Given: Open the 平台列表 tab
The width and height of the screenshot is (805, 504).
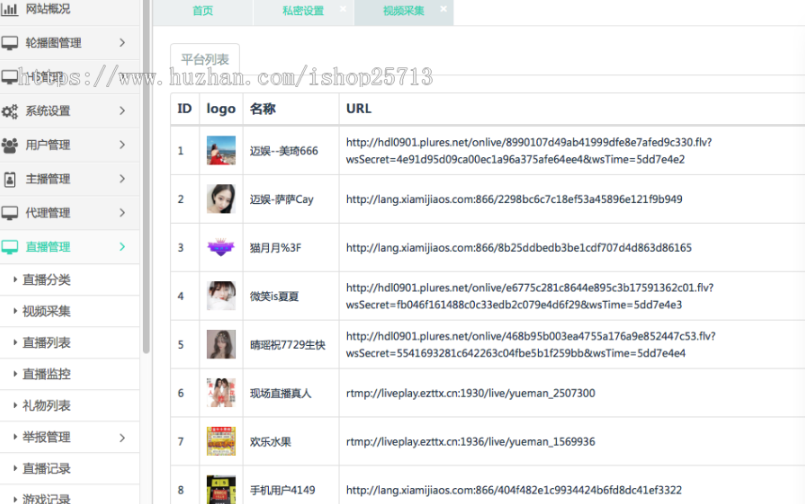Looking at the screenshot, I should click(x=205, y=60).
